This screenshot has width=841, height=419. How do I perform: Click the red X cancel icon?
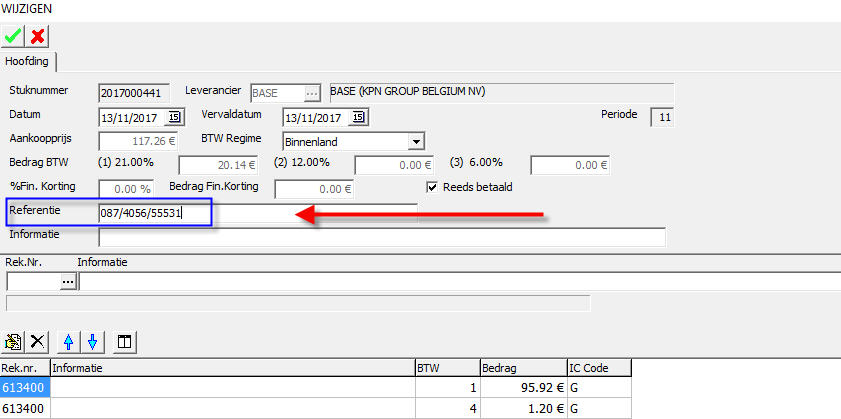pyautogui.click(x=38, y=36)
